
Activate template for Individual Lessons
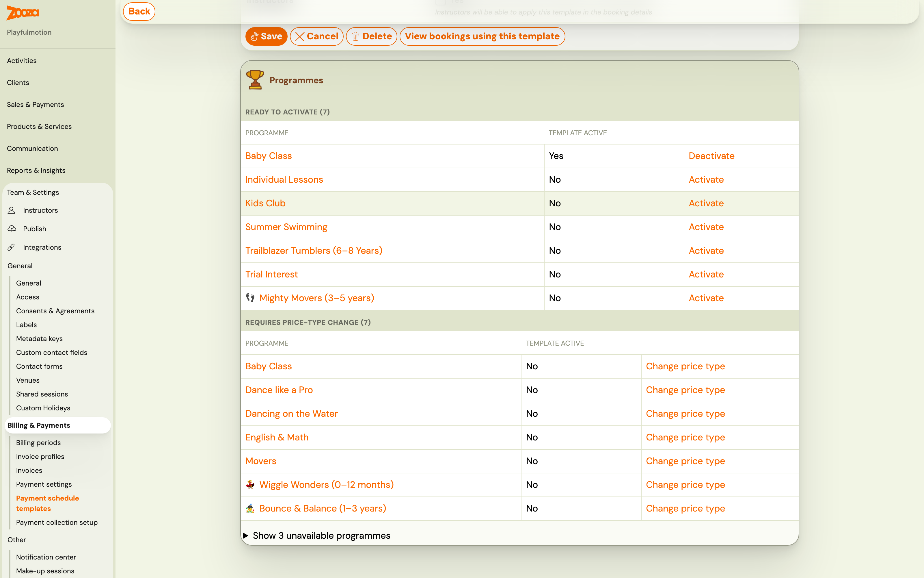[706, 179]
